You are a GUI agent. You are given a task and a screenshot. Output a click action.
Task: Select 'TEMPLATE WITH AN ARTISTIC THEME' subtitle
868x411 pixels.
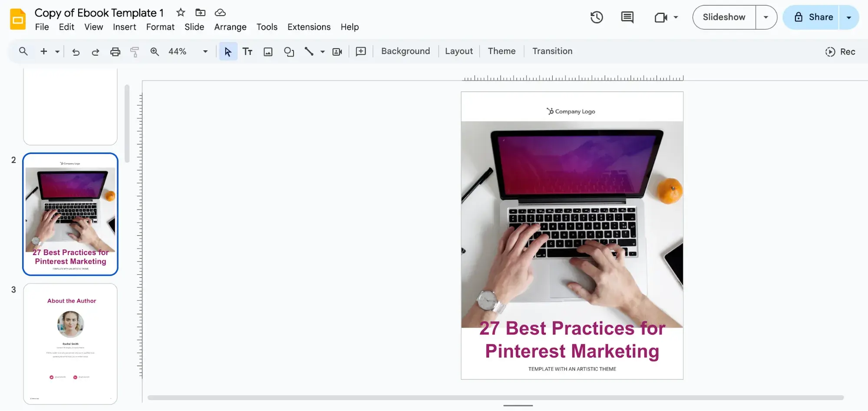[x=572, y=369]
